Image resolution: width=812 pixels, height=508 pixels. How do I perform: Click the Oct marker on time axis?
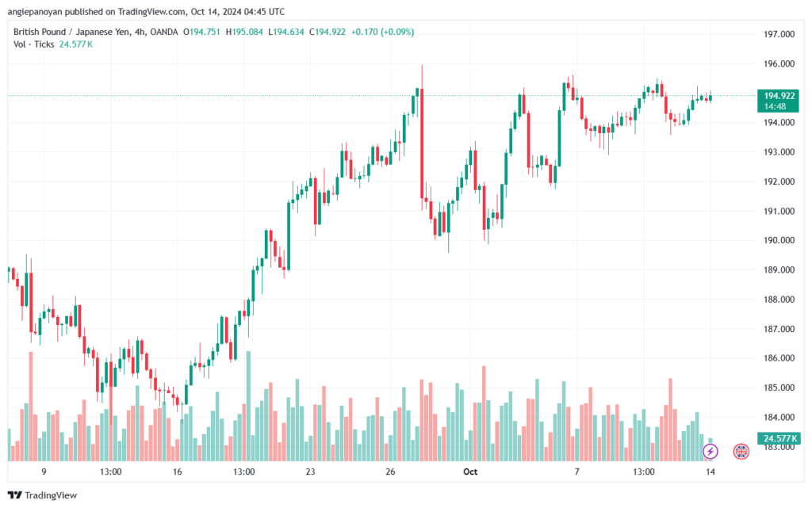click(470, 472)
